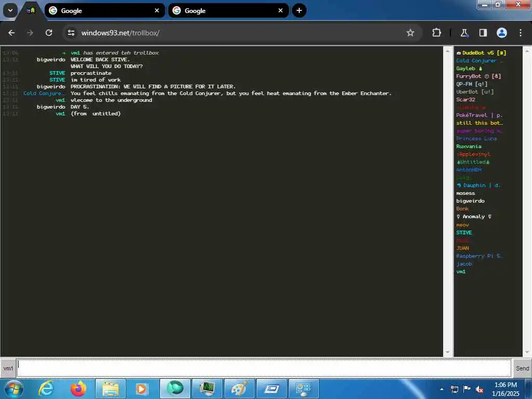
Task: Click the muted volume tray icon
Action: pos(480,389)
